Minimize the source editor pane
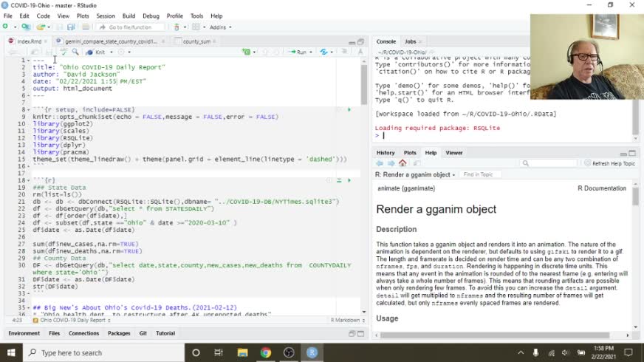The height and width of the screenshot is (362, 644). click(x=352, y=42)
